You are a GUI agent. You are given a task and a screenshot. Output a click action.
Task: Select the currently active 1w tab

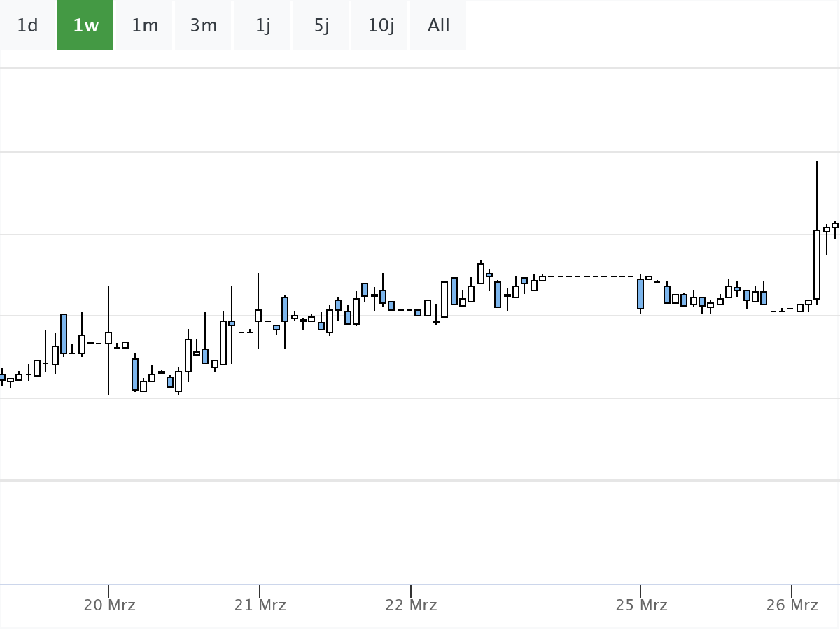[x=85, y=26]
